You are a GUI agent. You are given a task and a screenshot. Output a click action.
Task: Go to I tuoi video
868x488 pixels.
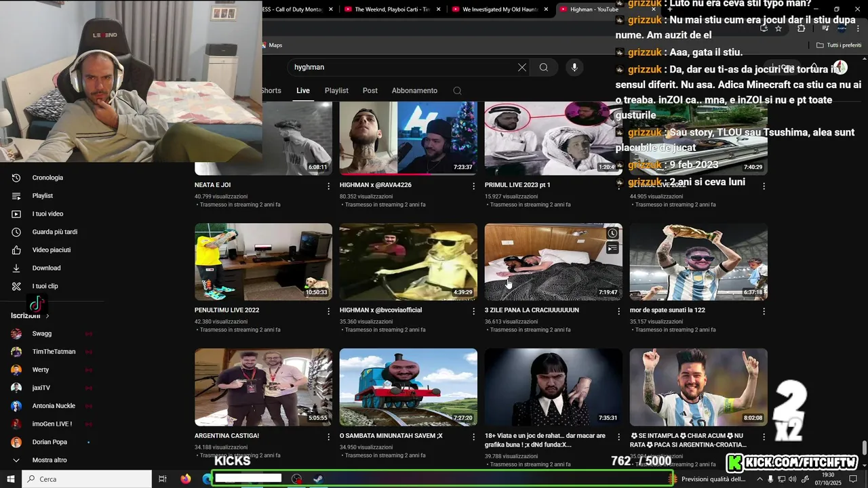(47, 214)
